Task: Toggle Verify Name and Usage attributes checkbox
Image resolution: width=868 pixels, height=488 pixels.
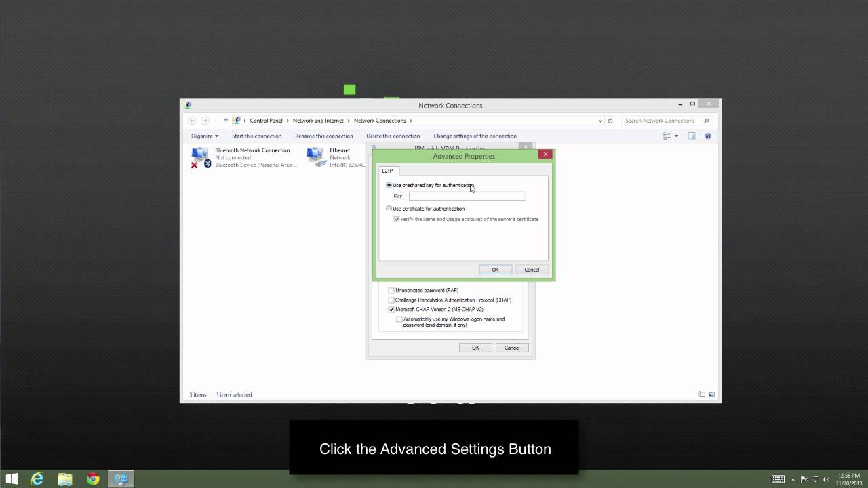Action: tap(397, 219)
